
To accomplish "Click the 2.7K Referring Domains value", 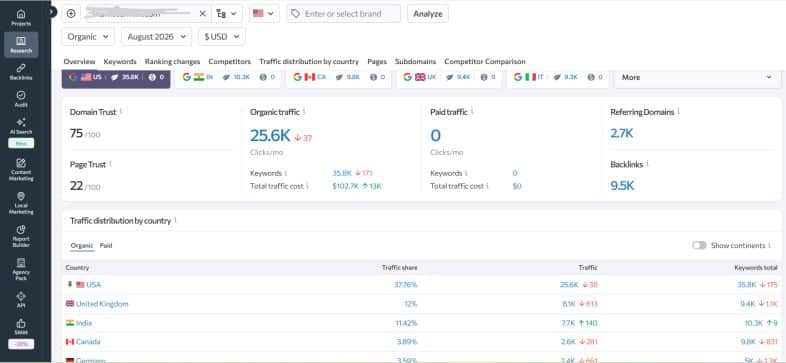I will pos(622,133).
